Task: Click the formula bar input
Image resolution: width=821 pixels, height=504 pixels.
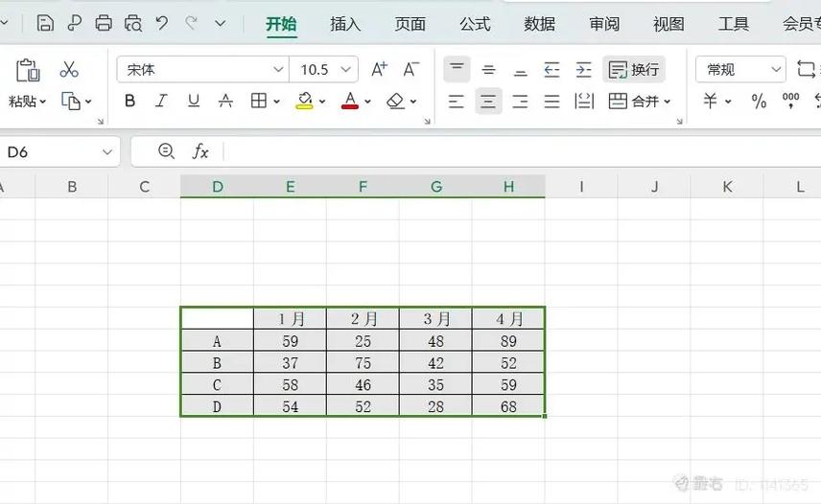Action: click(522, 152)
